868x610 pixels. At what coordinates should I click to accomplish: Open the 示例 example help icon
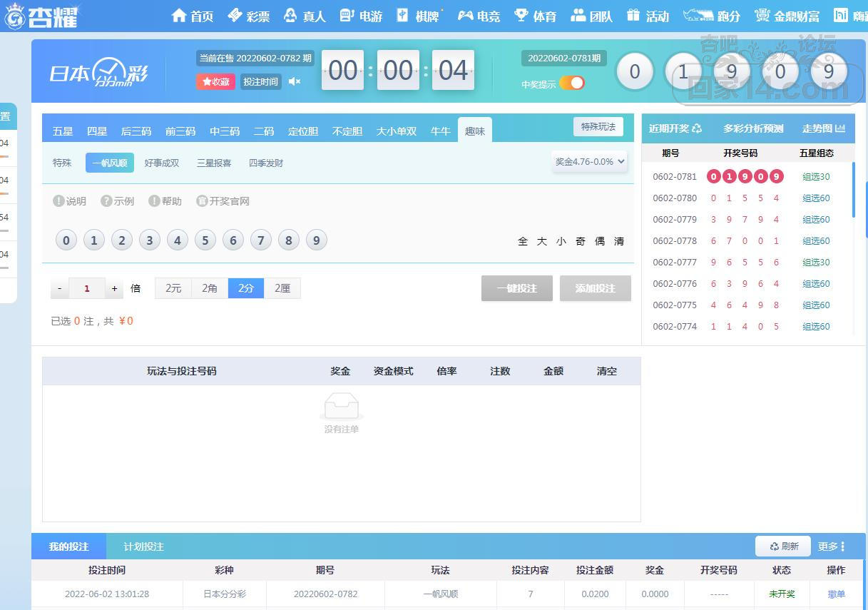(107, 201)
